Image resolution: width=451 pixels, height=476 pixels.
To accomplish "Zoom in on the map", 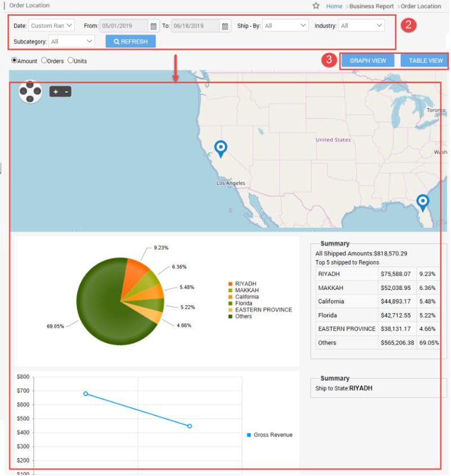I will coord(56,92).
